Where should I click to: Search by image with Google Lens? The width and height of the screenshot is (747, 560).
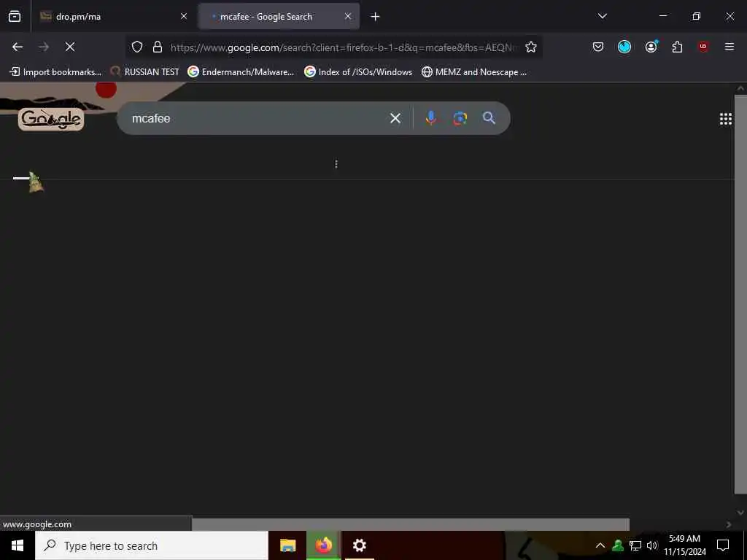point(460,118)
